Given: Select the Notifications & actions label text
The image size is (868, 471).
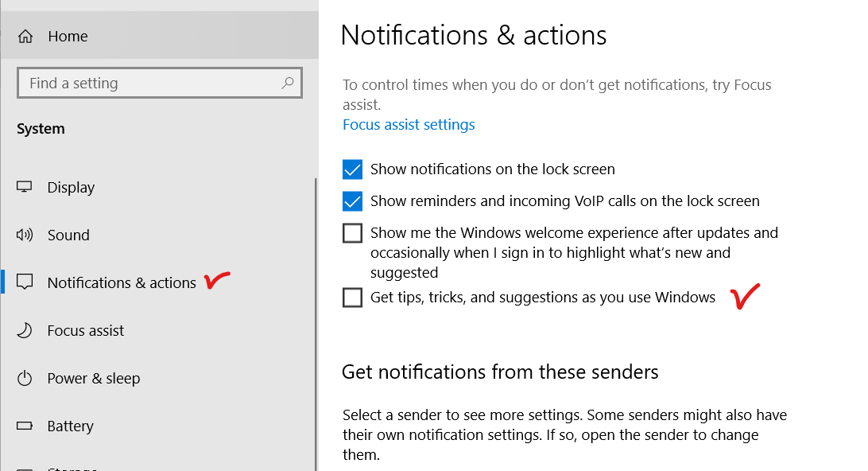Looking at the screenshot, I should tap(122, 282).
